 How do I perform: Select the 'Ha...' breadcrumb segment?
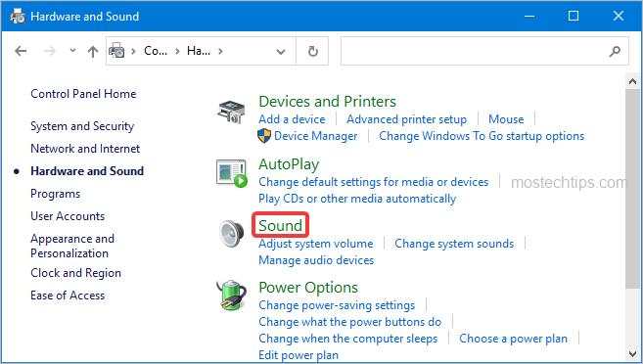pos(199,51)
